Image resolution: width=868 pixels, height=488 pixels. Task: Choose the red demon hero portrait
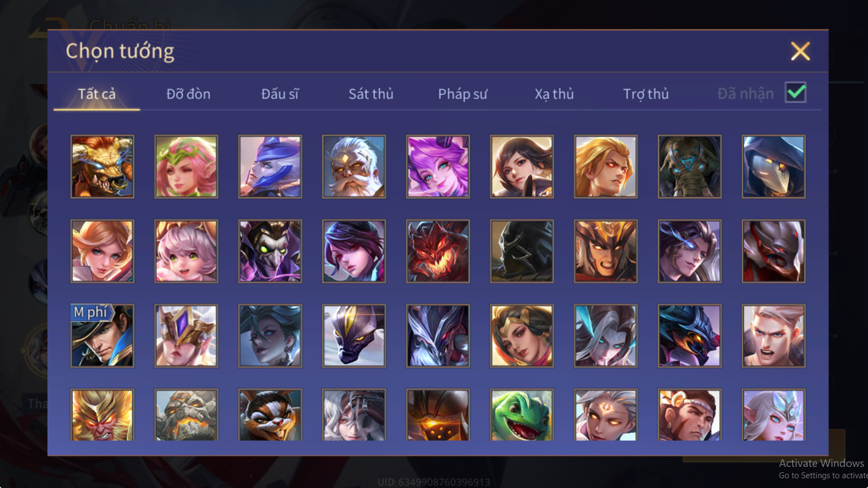[438, 251]
